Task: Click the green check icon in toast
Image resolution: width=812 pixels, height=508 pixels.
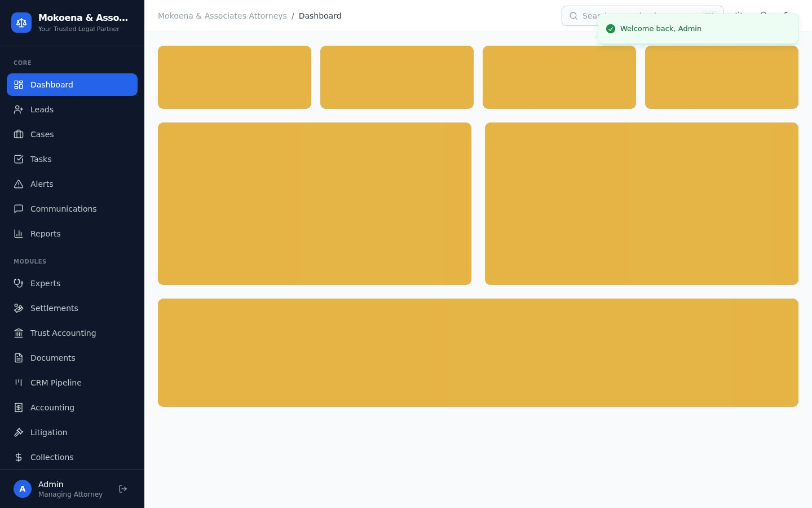Action: (611, 29)
